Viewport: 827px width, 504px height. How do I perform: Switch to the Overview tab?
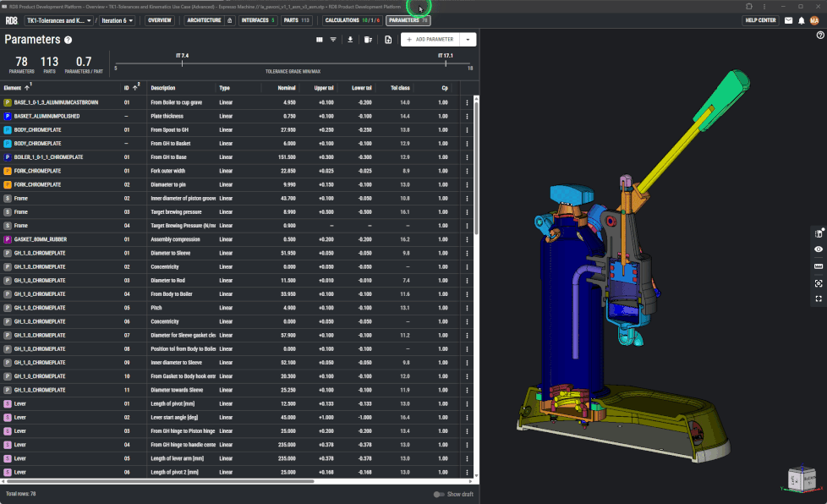(x=159, y=20)
